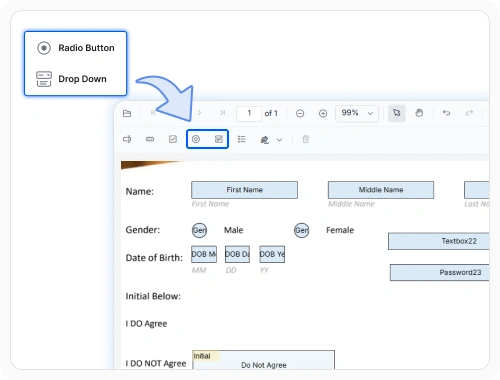Click the 'of 1' page count text

[271, 113]
